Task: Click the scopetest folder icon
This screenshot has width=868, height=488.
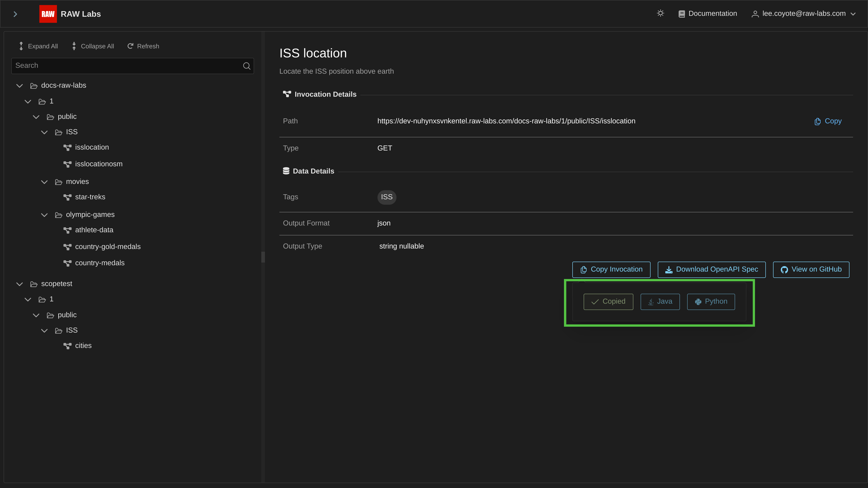Action: [x=34, y=284]
